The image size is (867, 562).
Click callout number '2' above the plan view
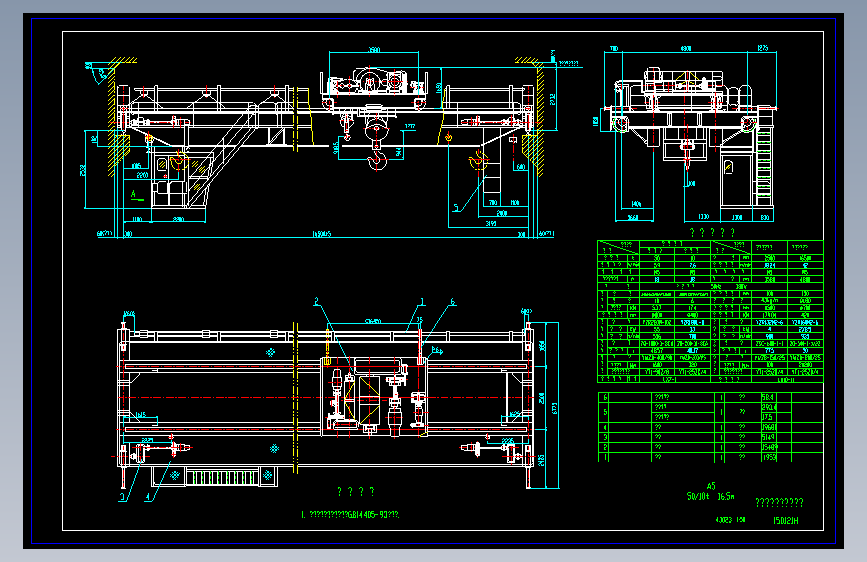[316, 301]
